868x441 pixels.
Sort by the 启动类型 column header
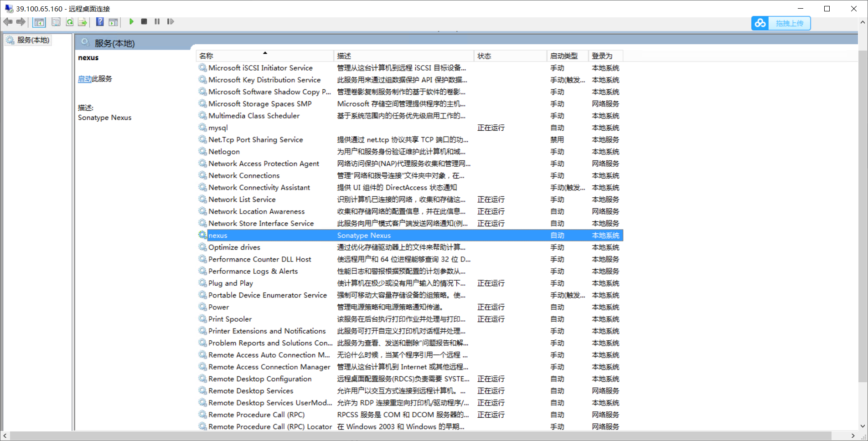point(568,56)
